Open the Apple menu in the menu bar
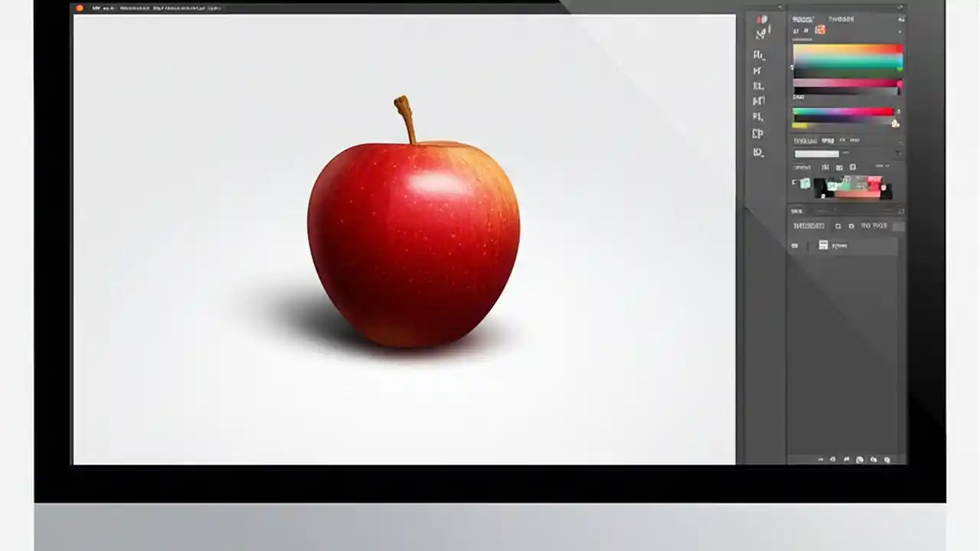Screen dimensions: 980x551 [x=80, y=8]
